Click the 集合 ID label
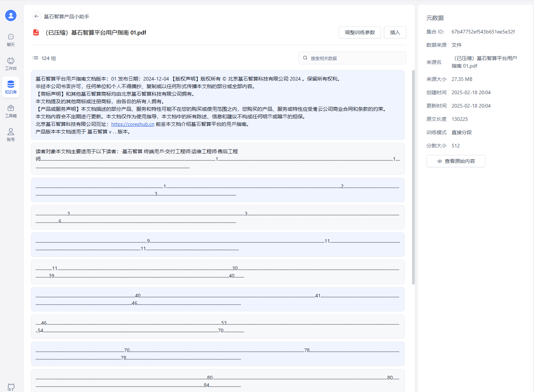This screenshot has width=534, height=392. [435, 32]
